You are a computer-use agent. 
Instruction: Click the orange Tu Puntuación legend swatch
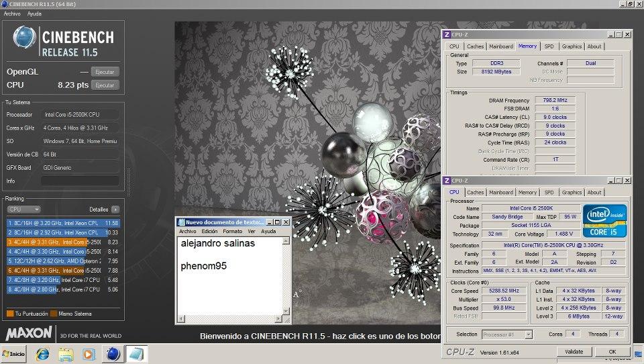pyautogui.click(x=10, y=314)
